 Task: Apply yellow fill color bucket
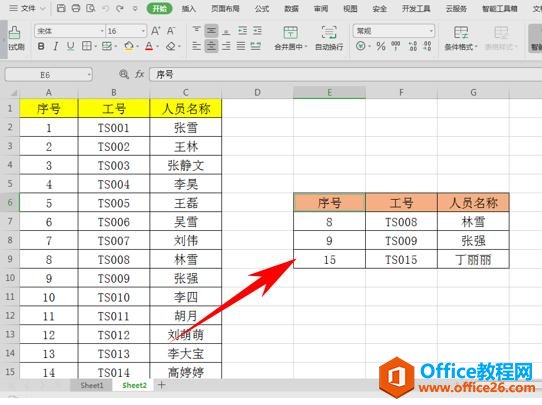click(x=129, y=46)
